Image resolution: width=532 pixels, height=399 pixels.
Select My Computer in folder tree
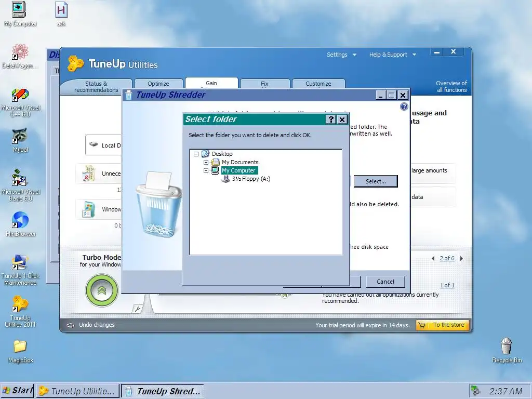[x=238, y=170]
